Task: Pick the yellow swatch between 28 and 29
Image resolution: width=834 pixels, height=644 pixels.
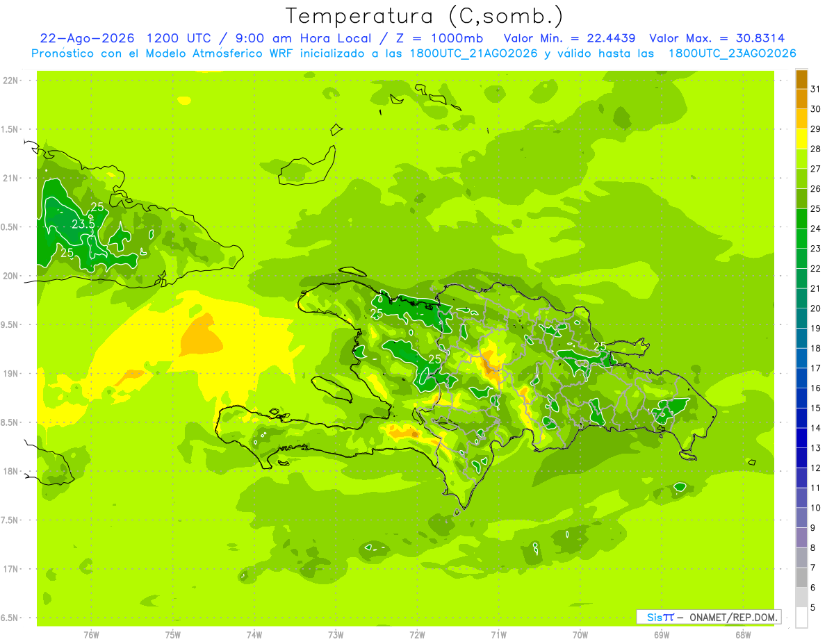Action: (x=801, y=139)
